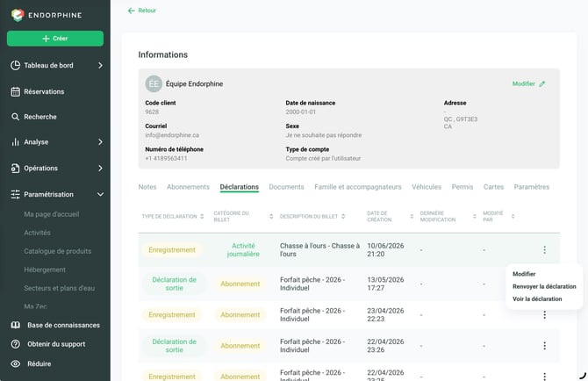
Task: Switch to the Permis tab
Action: (463, 187)
